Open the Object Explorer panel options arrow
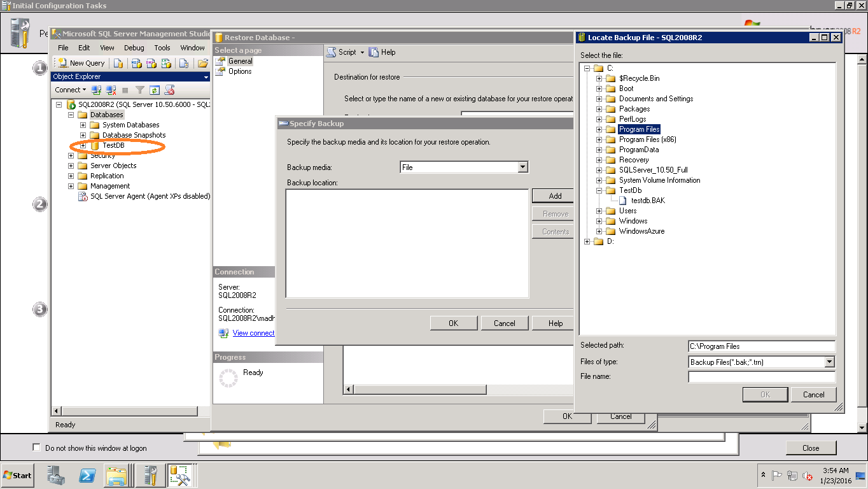Screen dimensions: 868x489 point(206,76)
